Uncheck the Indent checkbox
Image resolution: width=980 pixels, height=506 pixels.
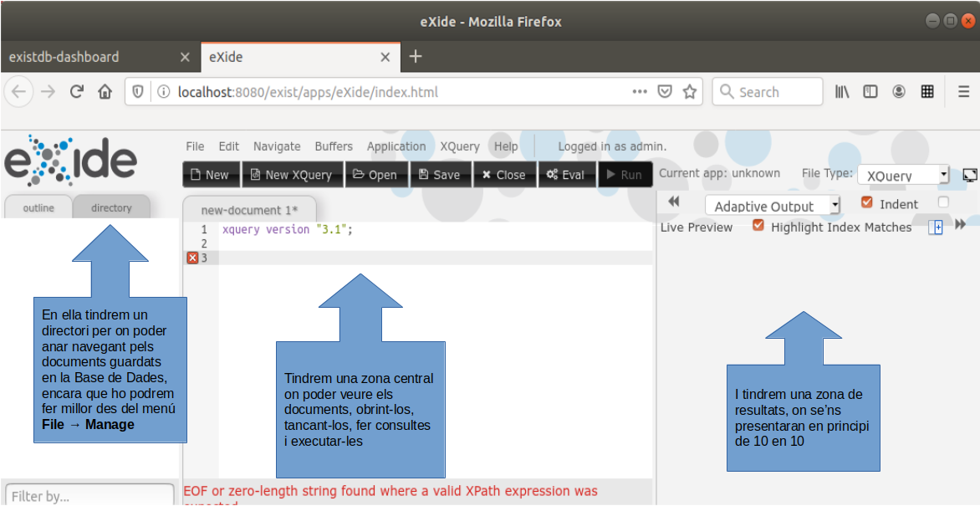[867, 202]
